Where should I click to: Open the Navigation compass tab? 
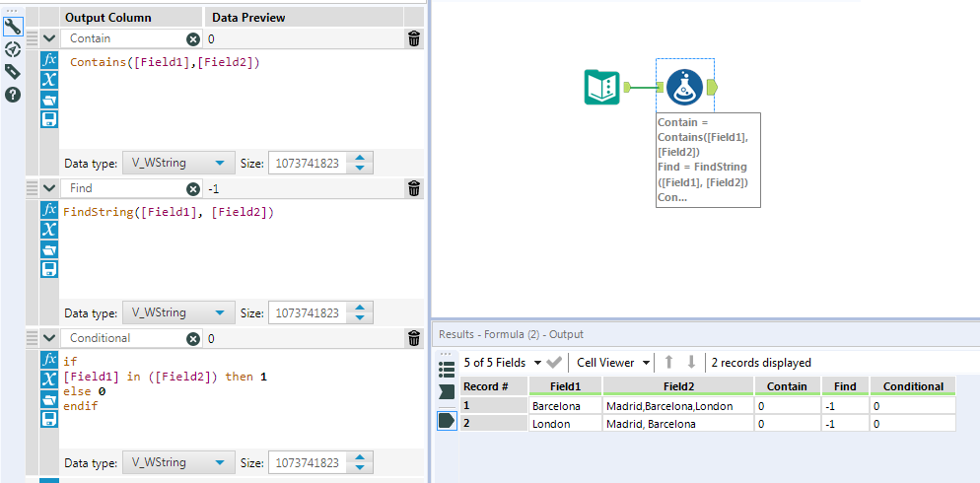(13, 49)
